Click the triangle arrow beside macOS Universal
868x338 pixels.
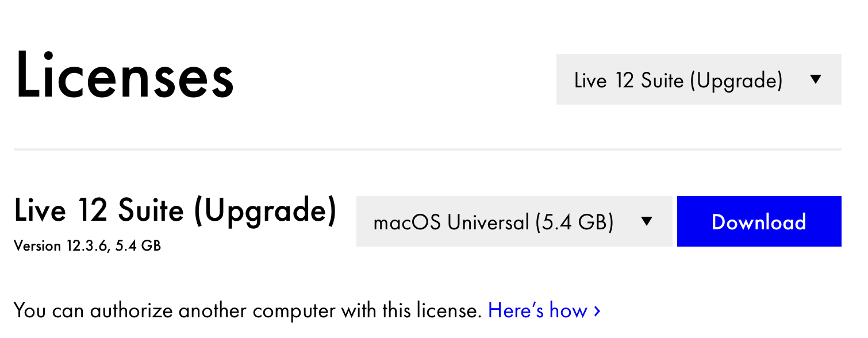[x=646, y=221]
